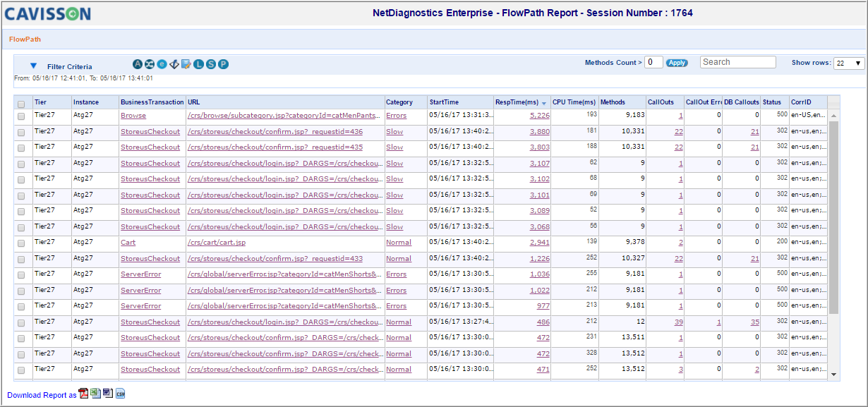
Task: Click the 'L' circular icon
Action: point(199,64)
